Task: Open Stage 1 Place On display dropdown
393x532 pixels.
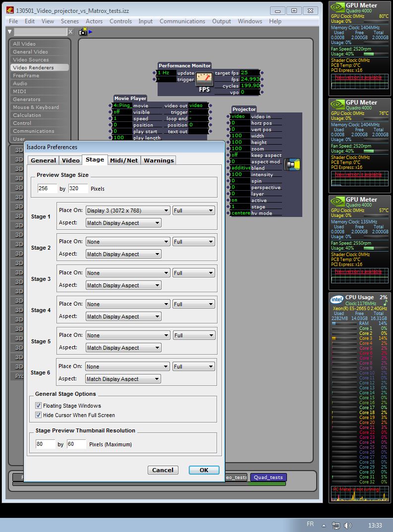Action: [x=128, y=211]
